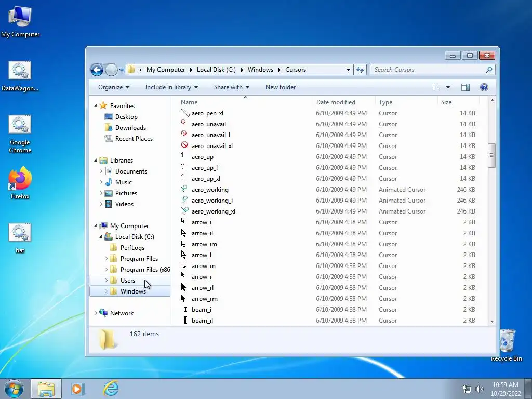The width and height of the screenshot is (532, 399).
Task: Select the aero_working animated cursor icon
Action: tap(184, 189)
